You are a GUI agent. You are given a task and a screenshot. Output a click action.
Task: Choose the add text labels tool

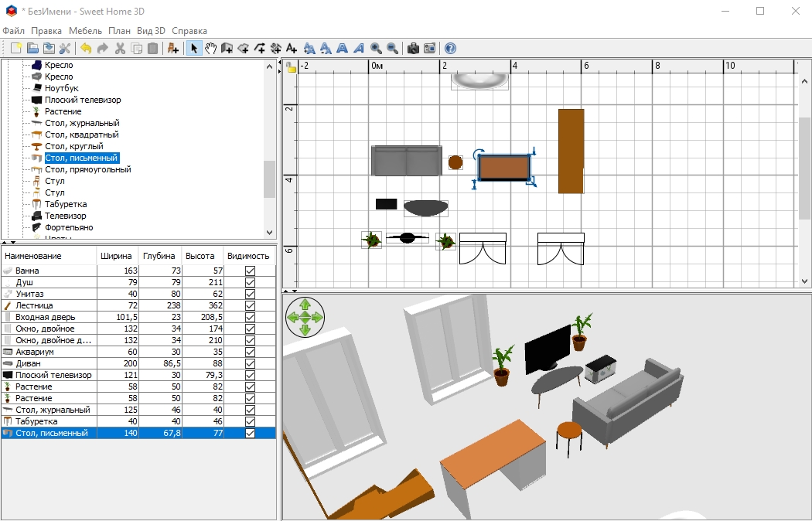click(x=292, y=48)
